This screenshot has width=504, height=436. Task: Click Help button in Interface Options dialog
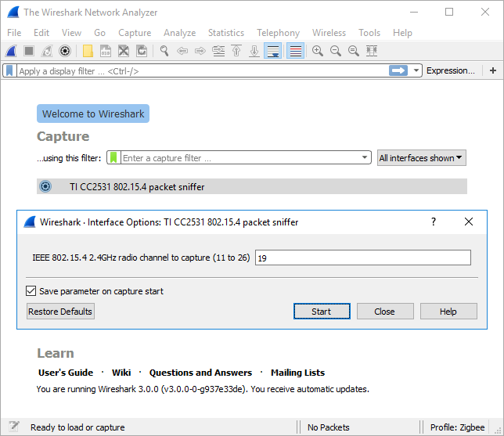click(448, 312)
